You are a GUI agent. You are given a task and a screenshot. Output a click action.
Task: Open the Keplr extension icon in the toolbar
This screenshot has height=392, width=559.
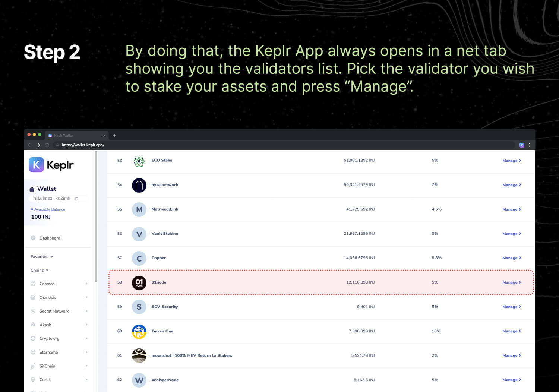(522, 145)
